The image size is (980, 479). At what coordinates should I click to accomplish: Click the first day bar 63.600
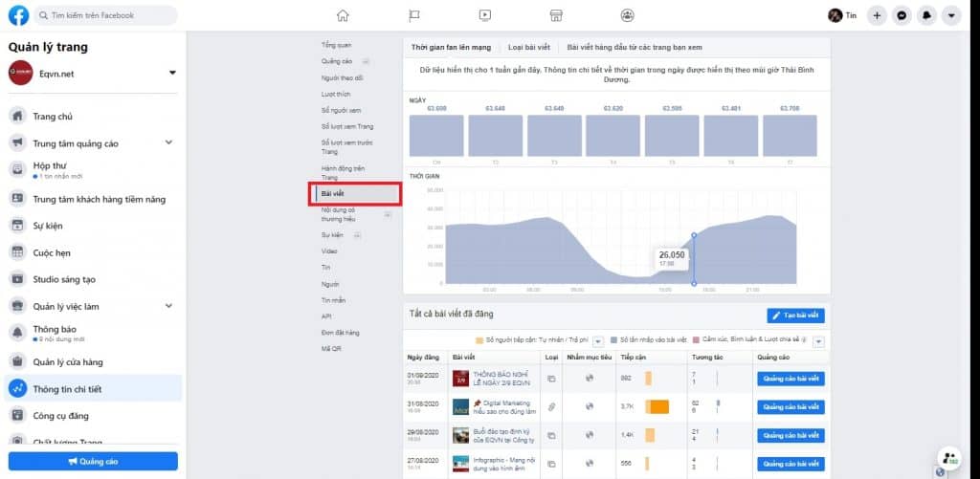point(436,136)
